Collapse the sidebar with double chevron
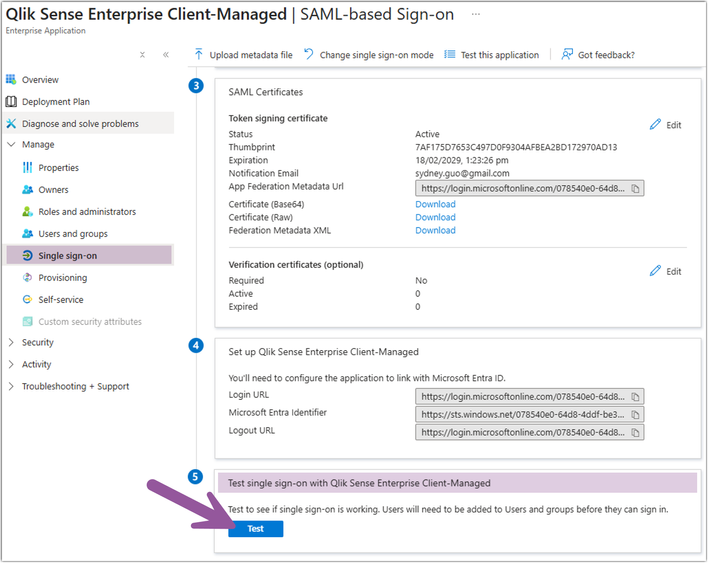Image resolution: width=708 pixels, height=563 pixels. click(166, 55)
